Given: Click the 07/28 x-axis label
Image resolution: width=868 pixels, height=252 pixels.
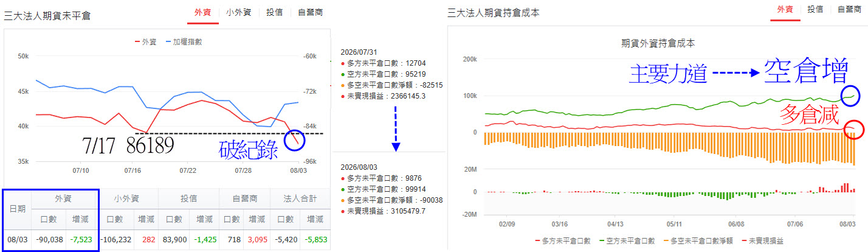Looking at the screenshot, I should [243, 170].
